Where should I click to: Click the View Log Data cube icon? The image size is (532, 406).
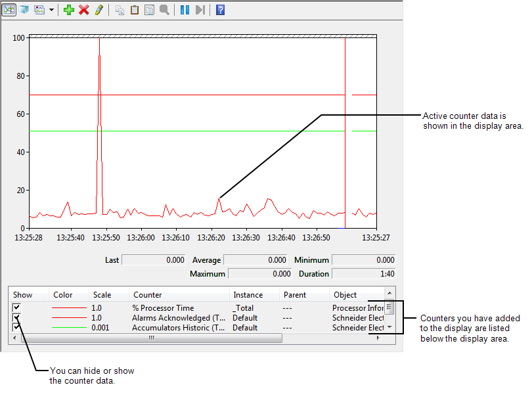24,10
